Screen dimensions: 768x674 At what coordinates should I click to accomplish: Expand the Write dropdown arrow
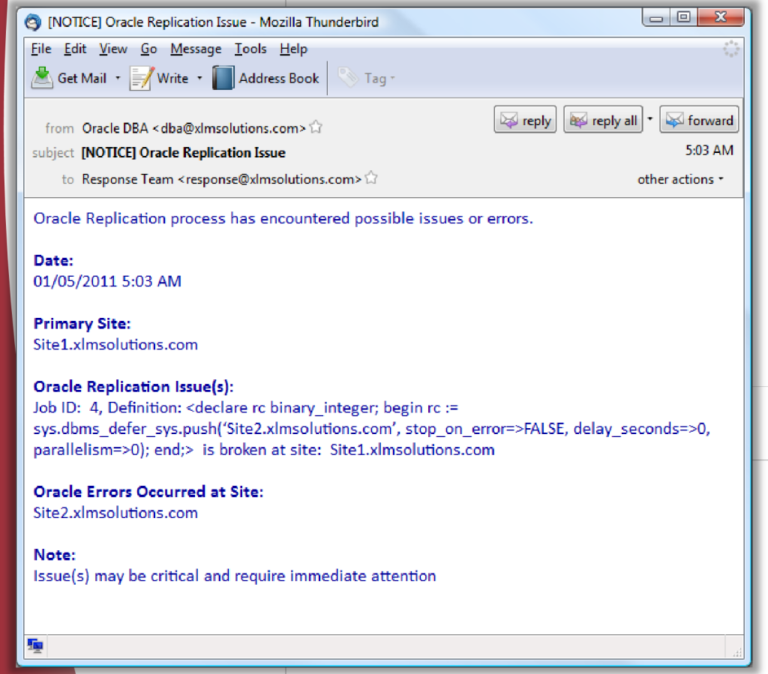(199, 78)
